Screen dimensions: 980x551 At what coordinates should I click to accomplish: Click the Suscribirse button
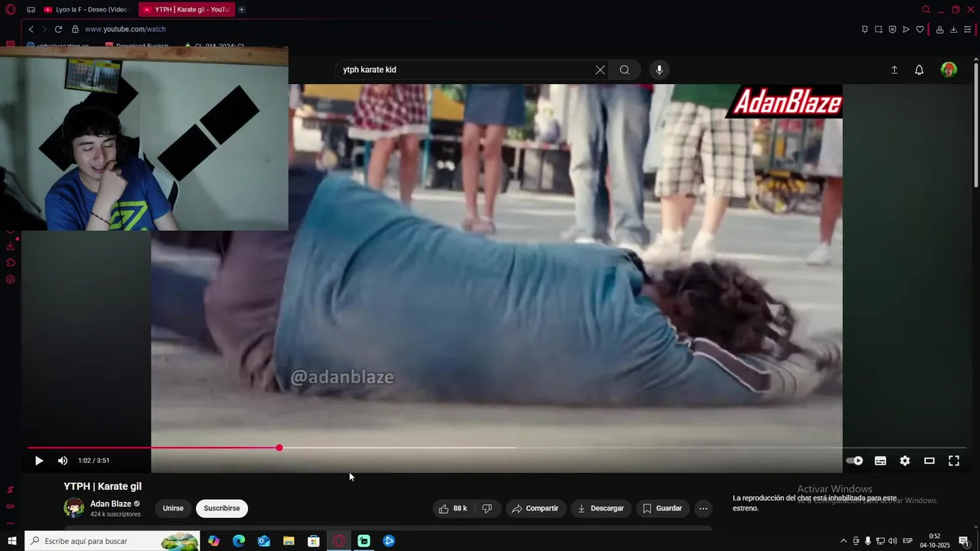pyautogui.click(x=222, y=508)
